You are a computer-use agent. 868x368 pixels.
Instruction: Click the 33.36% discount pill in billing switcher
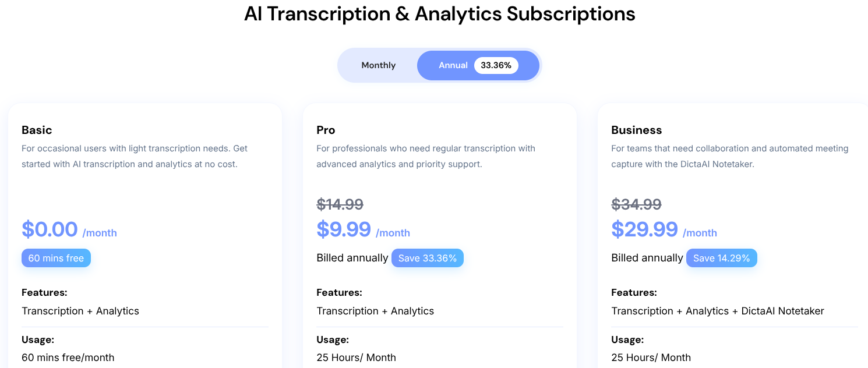click(496, 65)
